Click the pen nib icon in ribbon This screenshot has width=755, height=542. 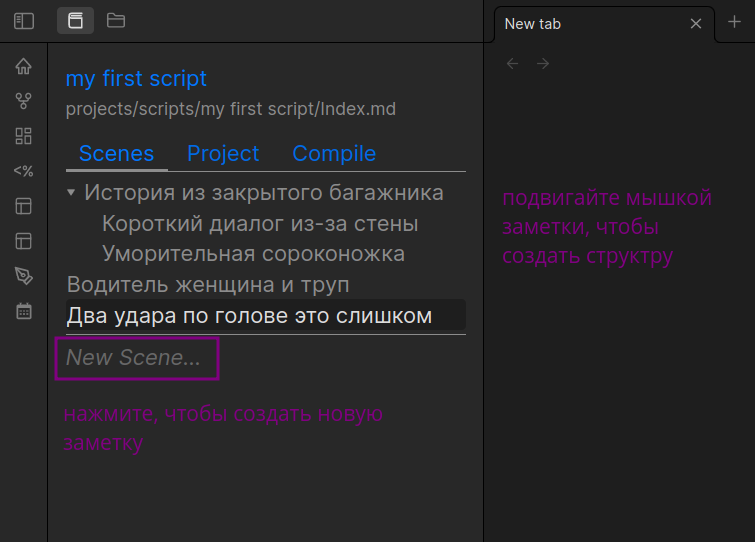(24, 276)
